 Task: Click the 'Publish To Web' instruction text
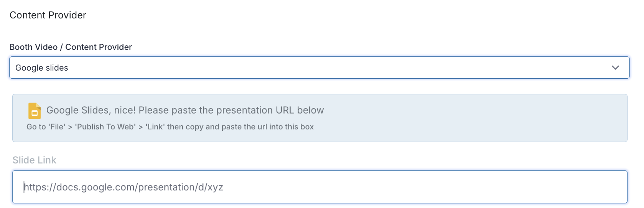click(x=105, y=127)
